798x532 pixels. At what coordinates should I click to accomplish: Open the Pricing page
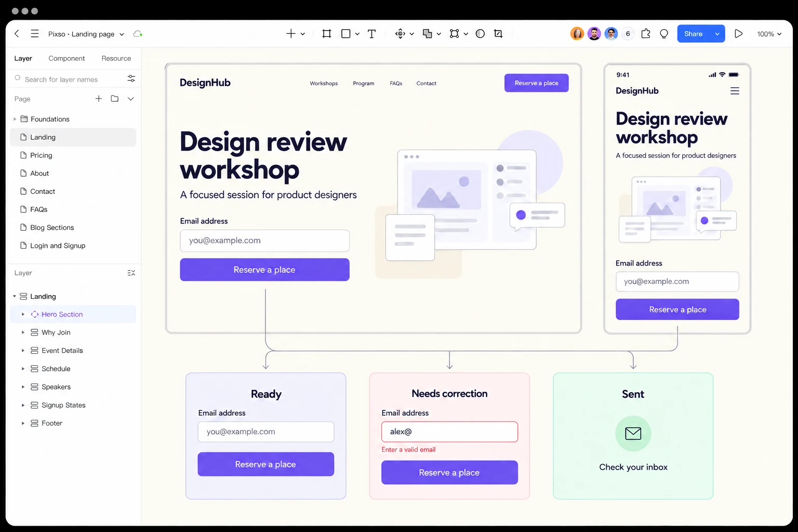[x=73, y=155]
